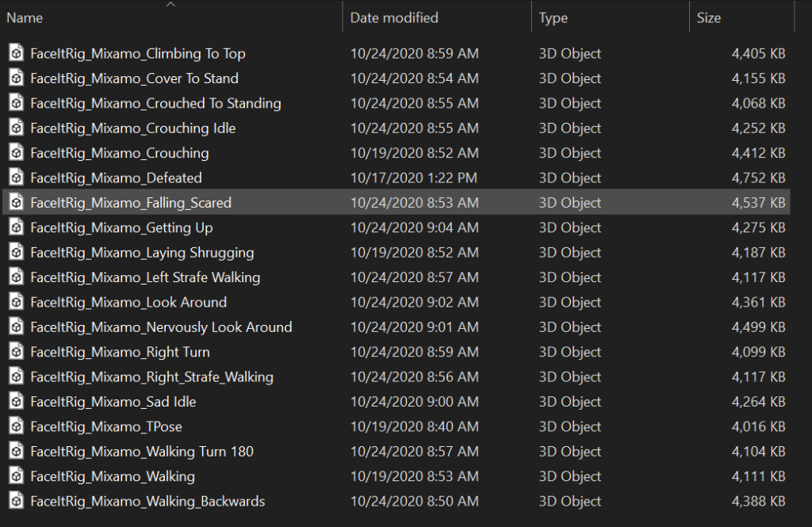The image size is (812, 527).
Task: Click the icon beside Walking_Backwards file
Action: pyautogui.click(x=16, y=501)
